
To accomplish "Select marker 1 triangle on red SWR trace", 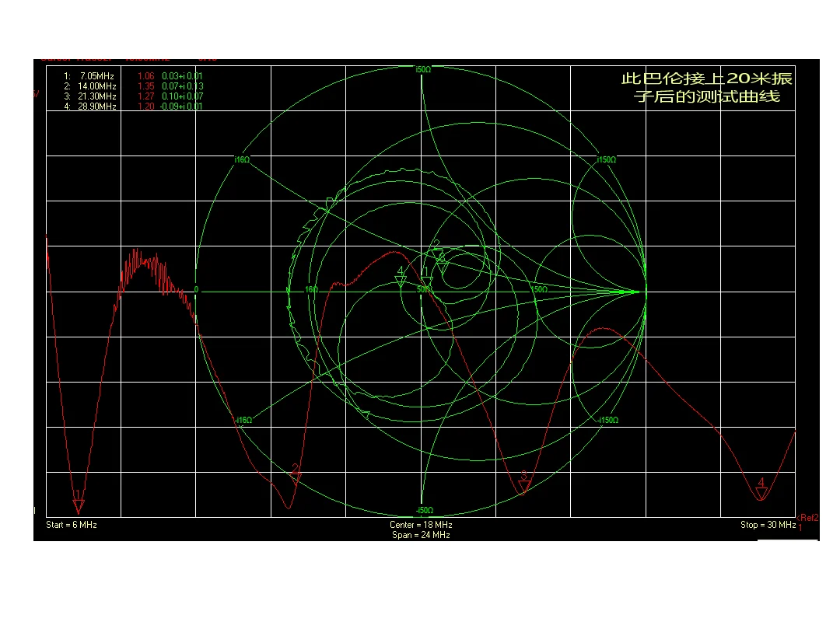I will 79,505.
